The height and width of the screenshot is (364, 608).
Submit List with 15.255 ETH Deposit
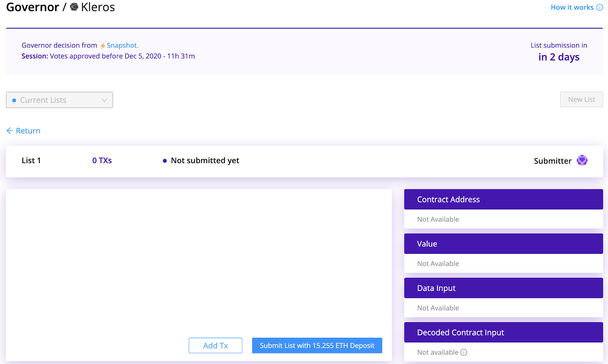tap(317, 345)
